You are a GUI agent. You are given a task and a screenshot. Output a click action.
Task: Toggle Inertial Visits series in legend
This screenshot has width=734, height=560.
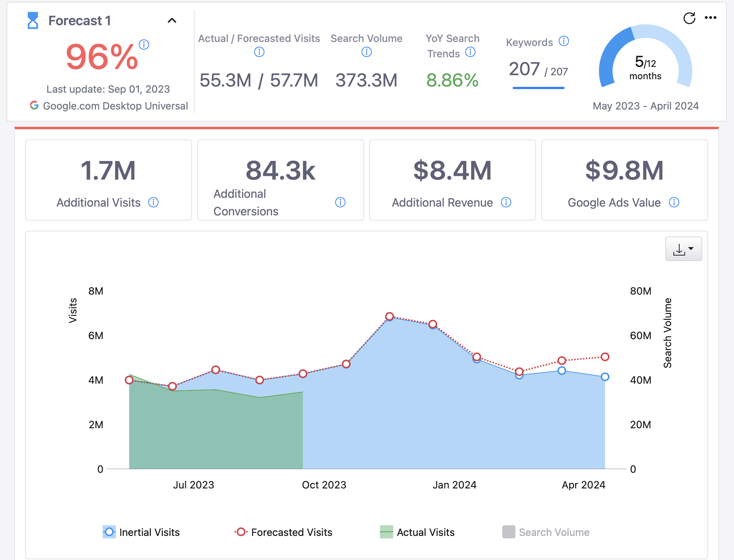point(141,532)
